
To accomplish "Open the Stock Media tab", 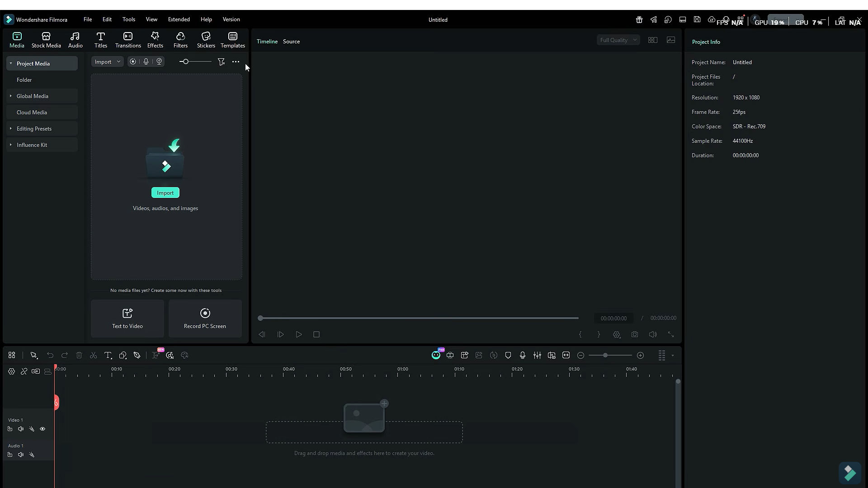I will coord(46,40).
